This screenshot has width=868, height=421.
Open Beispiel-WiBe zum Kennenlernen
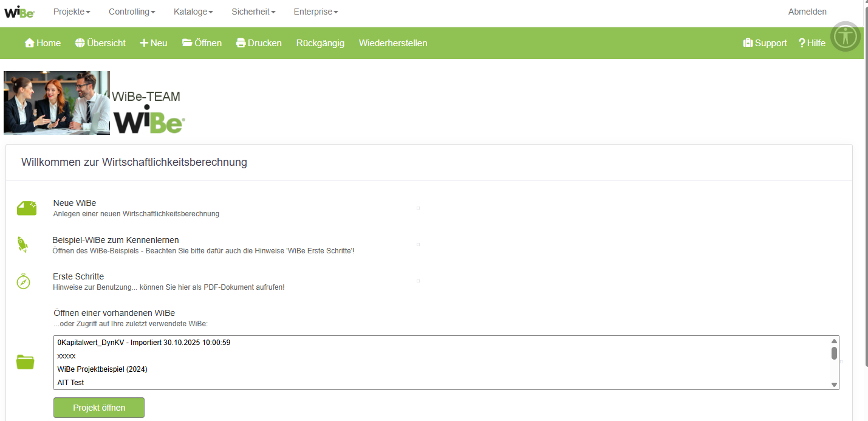(x=115, y=240)
